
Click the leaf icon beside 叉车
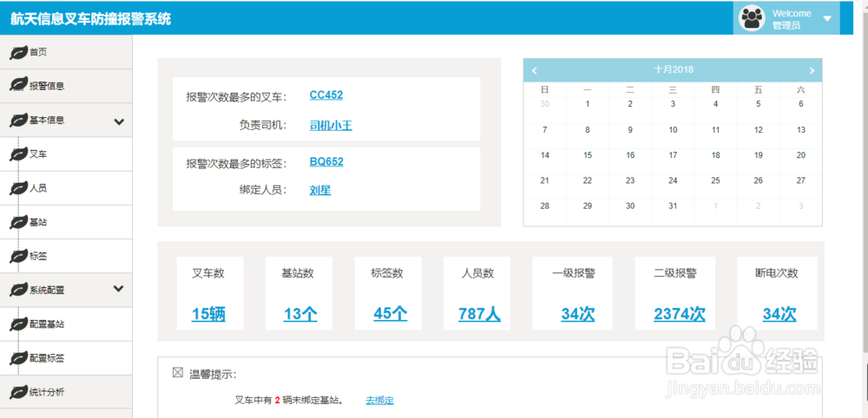click(x=19, y=155)
